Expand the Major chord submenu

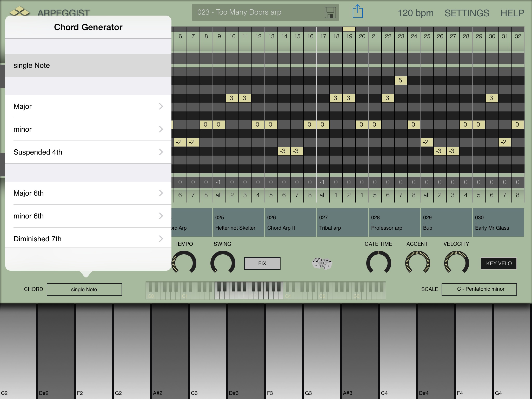88,107
